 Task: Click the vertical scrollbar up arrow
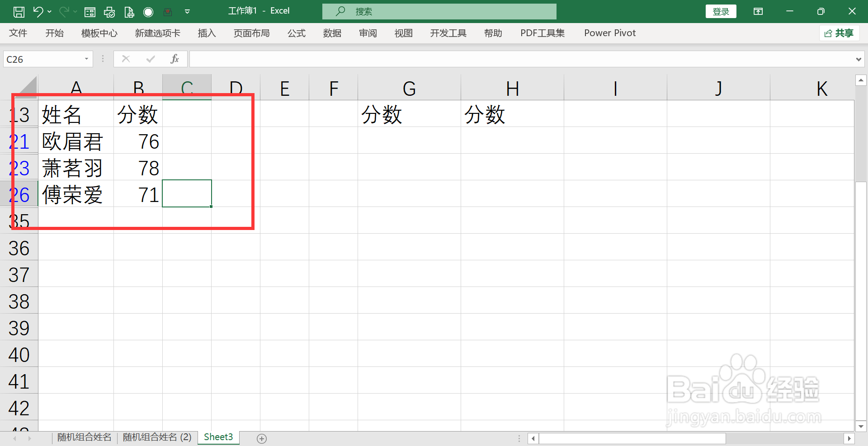coord(861,80)
